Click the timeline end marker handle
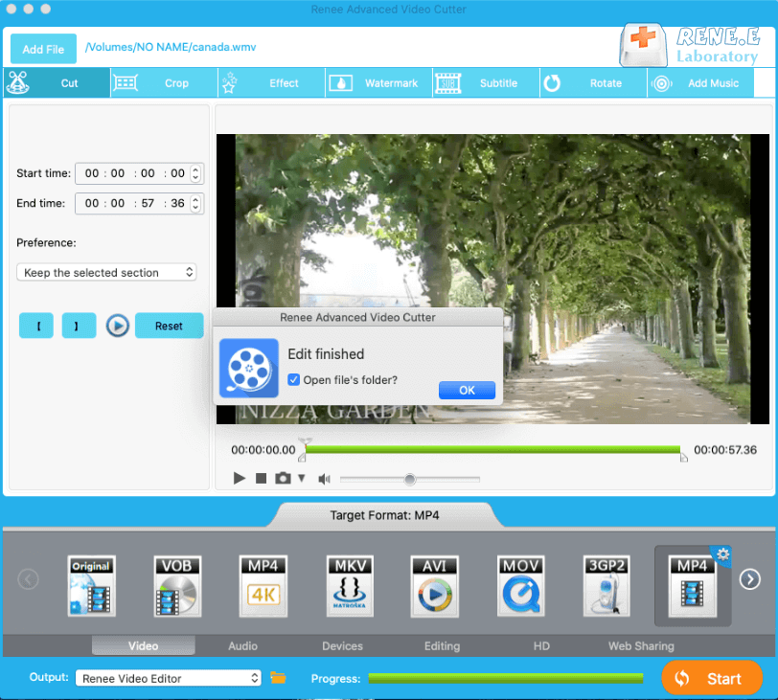 pos(684,457)
